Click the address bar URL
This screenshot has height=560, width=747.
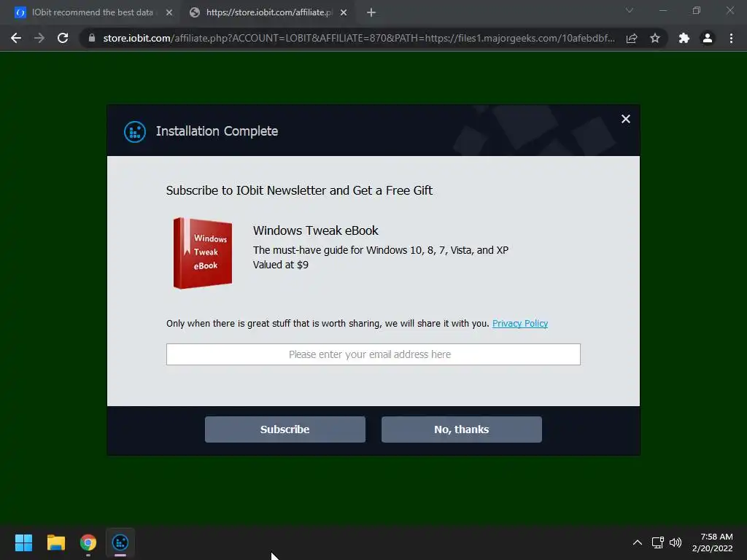tap(358, 38)
